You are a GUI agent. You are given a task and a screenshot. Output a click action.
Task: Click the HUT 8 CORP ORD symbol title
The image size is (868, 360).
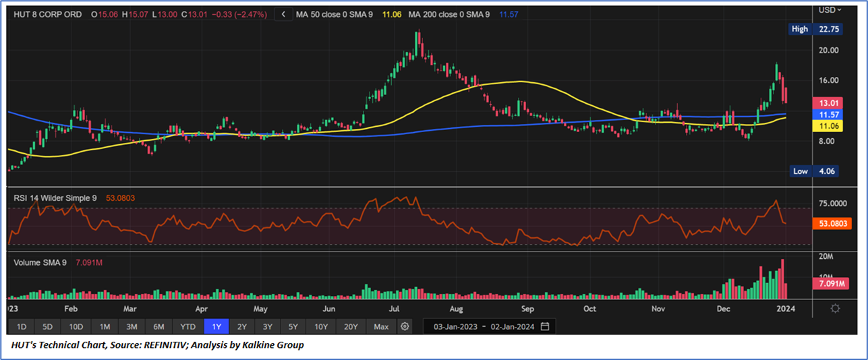click(48, 14)
